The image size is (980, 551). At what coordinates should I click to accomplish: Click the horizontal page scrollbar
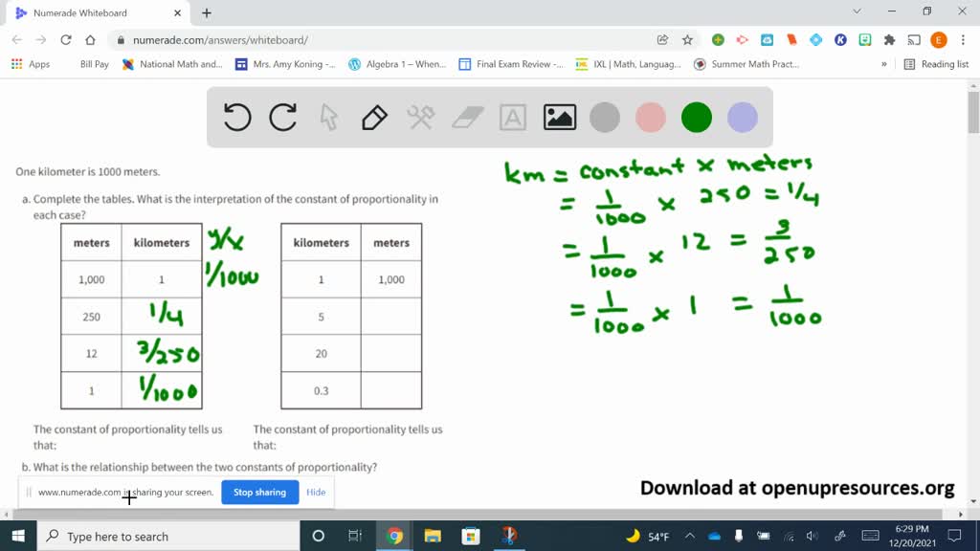(x=479, y=514)
